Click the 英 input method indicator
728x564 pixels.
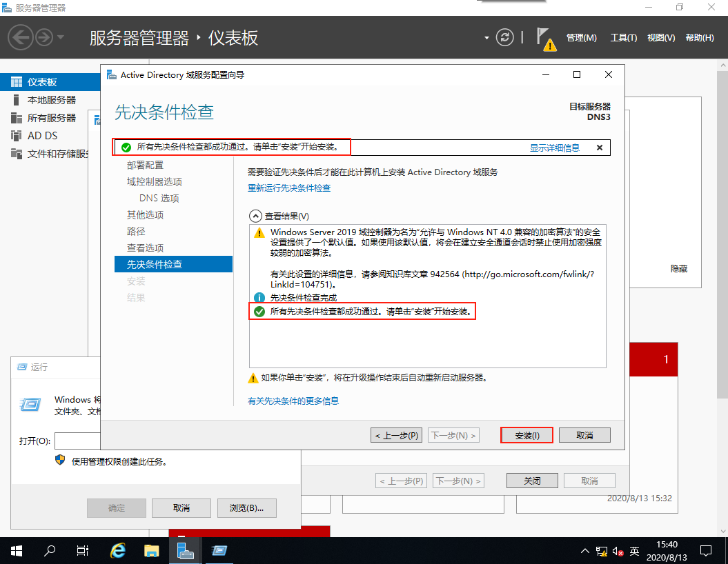[x=634, y=551]
